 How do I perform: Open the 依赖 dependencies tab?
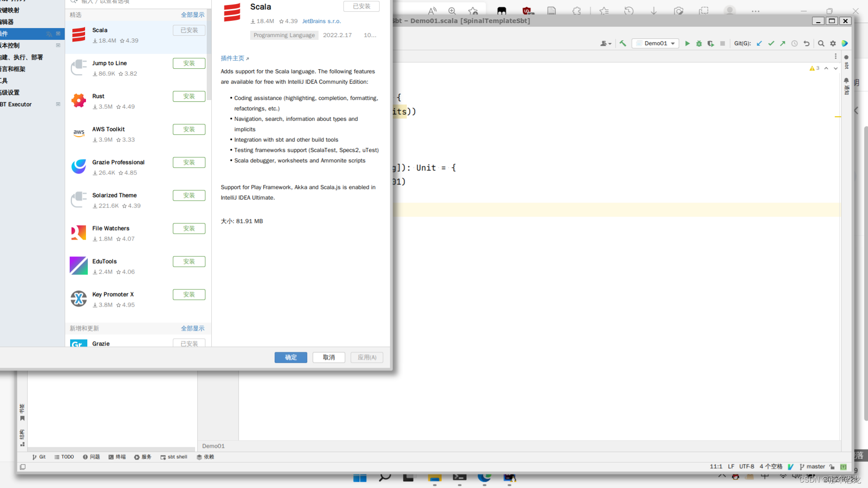205,457
